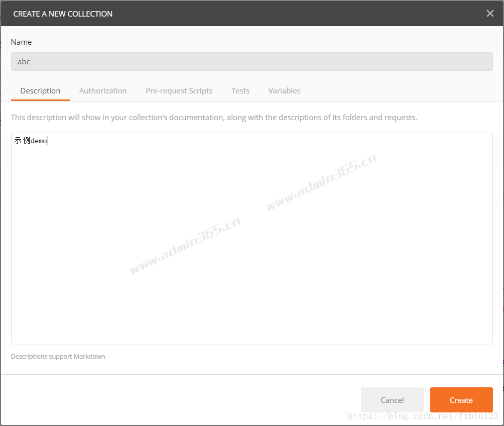Select the Pre-request Scripts tab
The image size is (504, 426).
(179, 91)
